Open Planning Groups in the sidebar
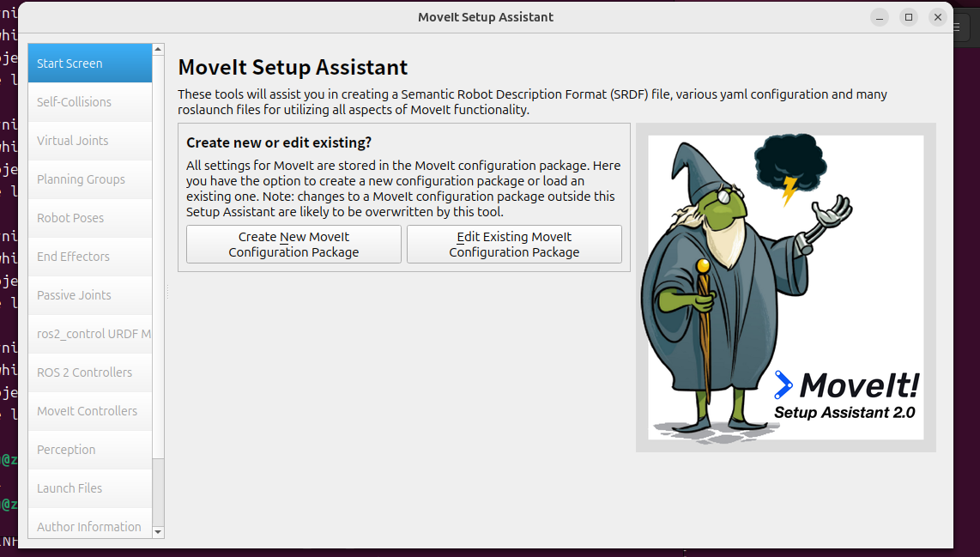The image size is (980, 557). [x=90, y=179]
